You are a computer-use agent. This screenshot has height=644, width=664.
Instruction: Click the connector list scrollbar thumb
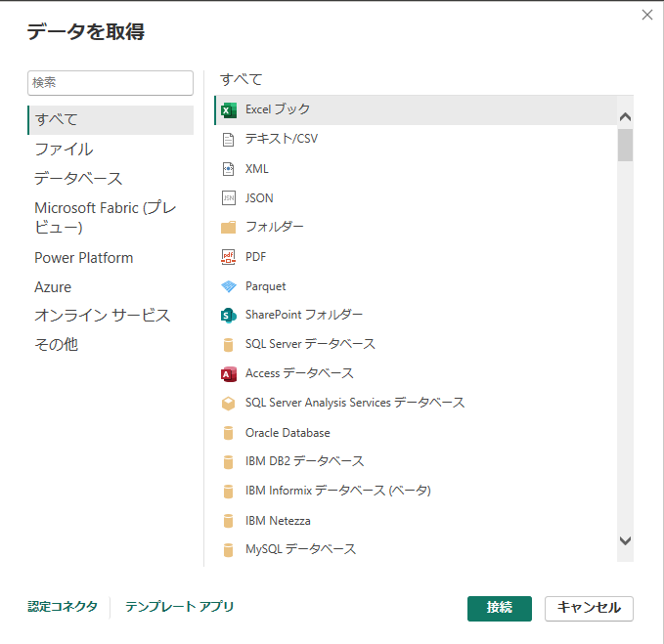(x=625, y=146)
